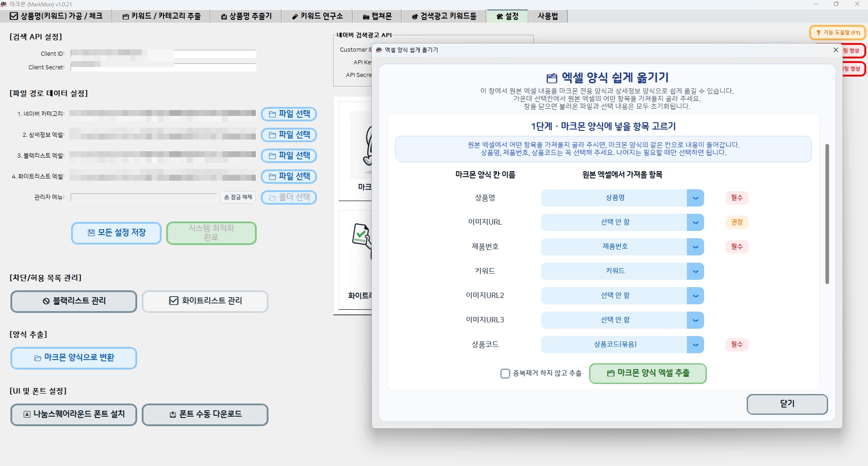
Task: Click the 닫기 button in dialog
Action: point(787,404)
